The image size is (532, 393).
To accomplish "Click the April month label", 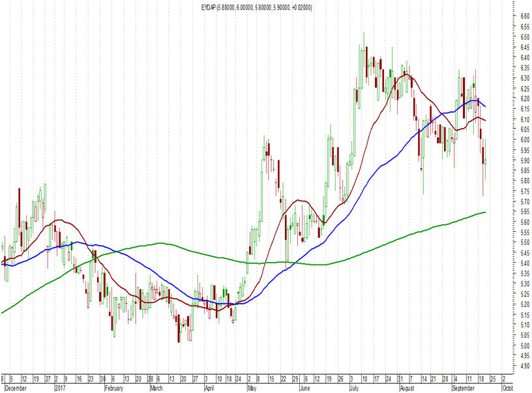I will coord(210,388).
